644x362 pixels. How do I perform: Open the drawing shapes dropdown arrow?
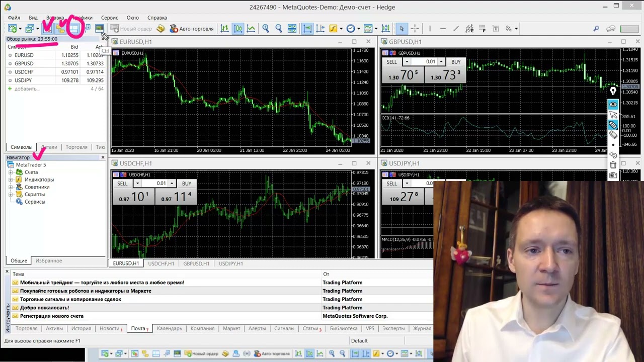click(516, 29)
